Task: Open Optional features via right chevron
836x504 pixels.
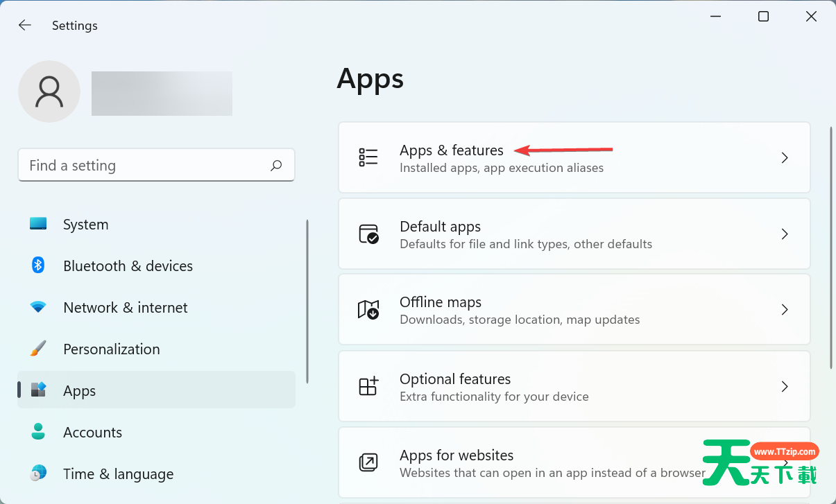Action: click(785, 386)
